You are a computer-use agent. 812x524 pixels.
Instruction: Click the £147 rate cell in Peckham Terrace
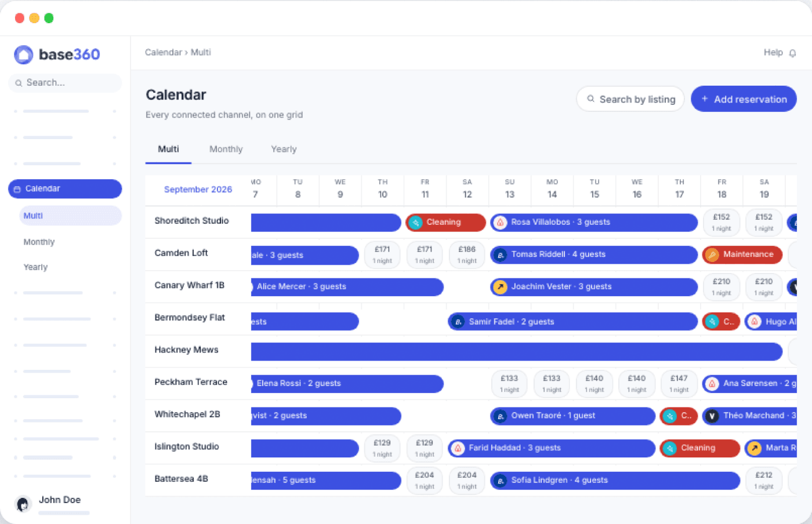679,384
